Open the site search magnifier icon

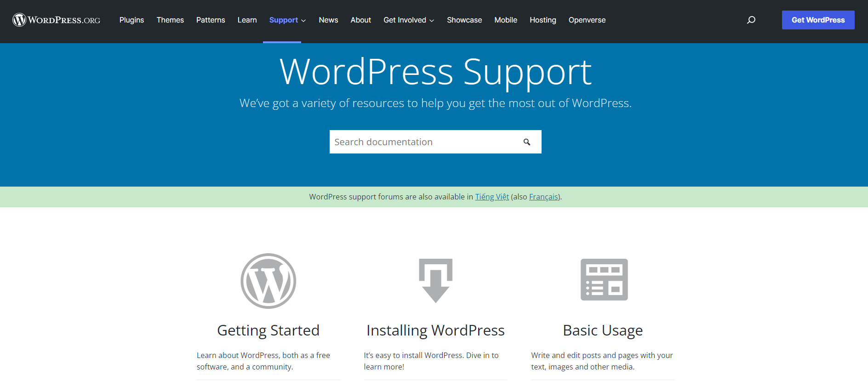click(751, 20)
